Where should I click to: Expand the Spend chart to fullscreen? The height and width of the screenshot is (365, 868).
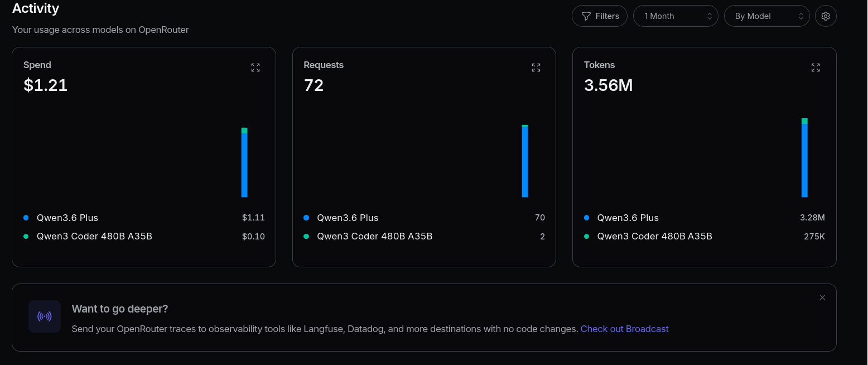coord(255,68)
